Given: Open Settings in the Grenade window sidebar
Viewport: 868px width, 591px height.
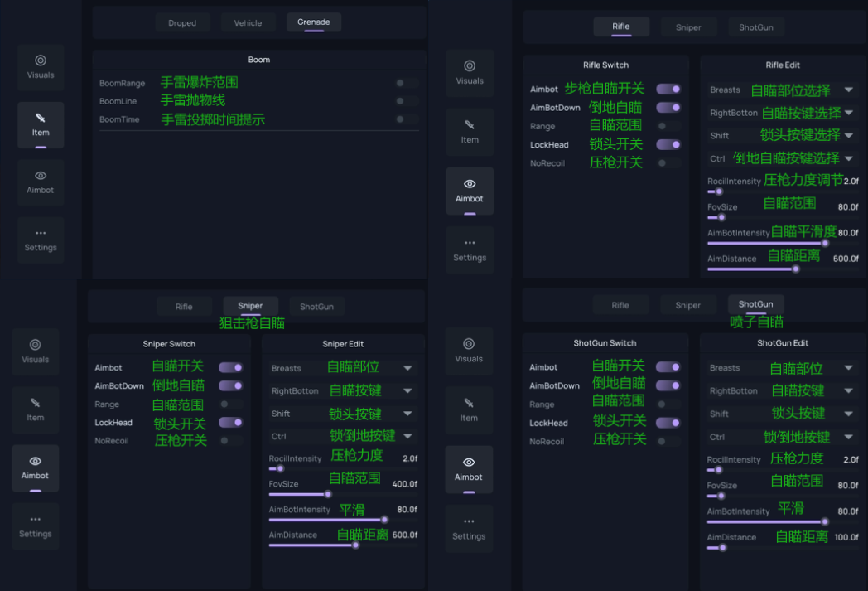Looking at the screenshot, I should [x=40, y=240].
